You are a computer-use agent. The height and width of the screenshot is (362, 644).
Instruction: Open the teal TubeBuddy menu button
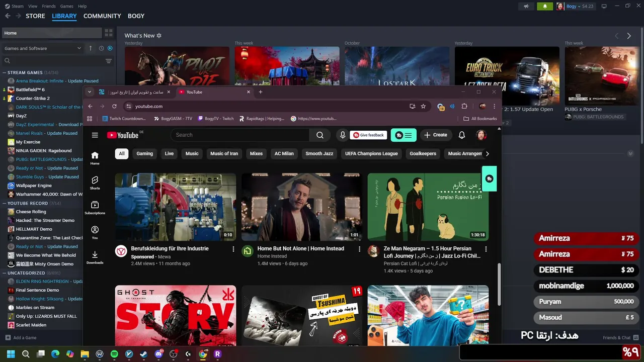[404, 135]
